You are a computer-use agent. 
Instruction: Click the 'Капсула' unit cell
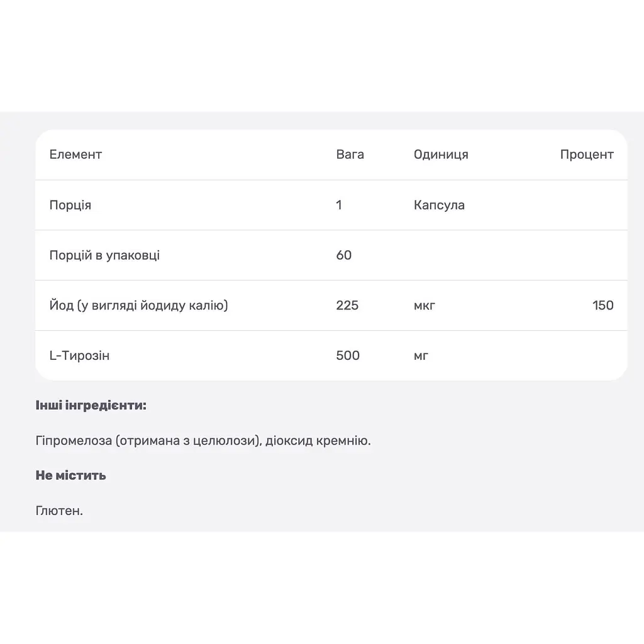439,205
